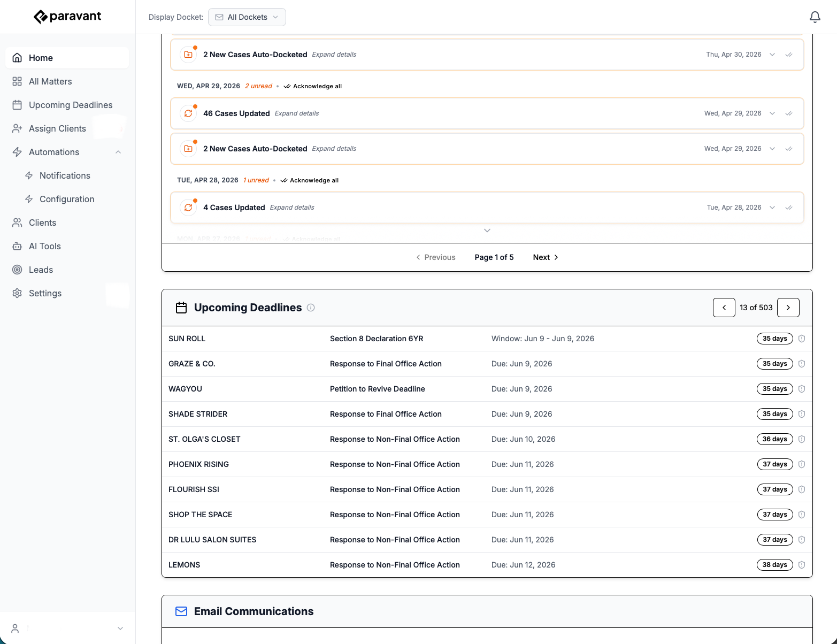This screenshot has width=837, height=644.
Task: Click shield icon in SUN ROLL row
Action: (802, 339)
